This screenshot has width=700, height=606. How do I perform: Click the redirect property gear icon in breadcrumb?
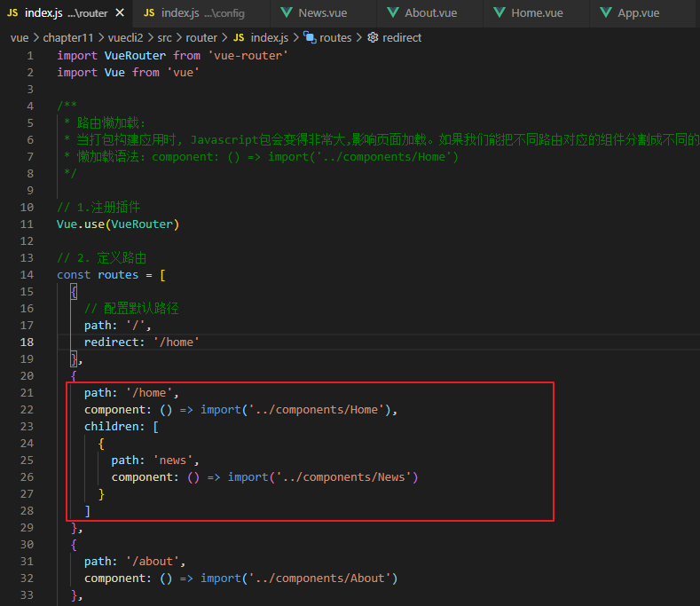click(x=373, y=37)
